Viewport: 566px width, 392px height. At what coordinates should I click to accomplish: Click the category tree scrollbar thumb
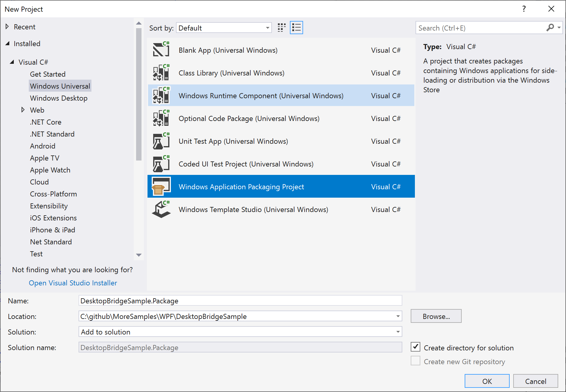coord(139,94)
